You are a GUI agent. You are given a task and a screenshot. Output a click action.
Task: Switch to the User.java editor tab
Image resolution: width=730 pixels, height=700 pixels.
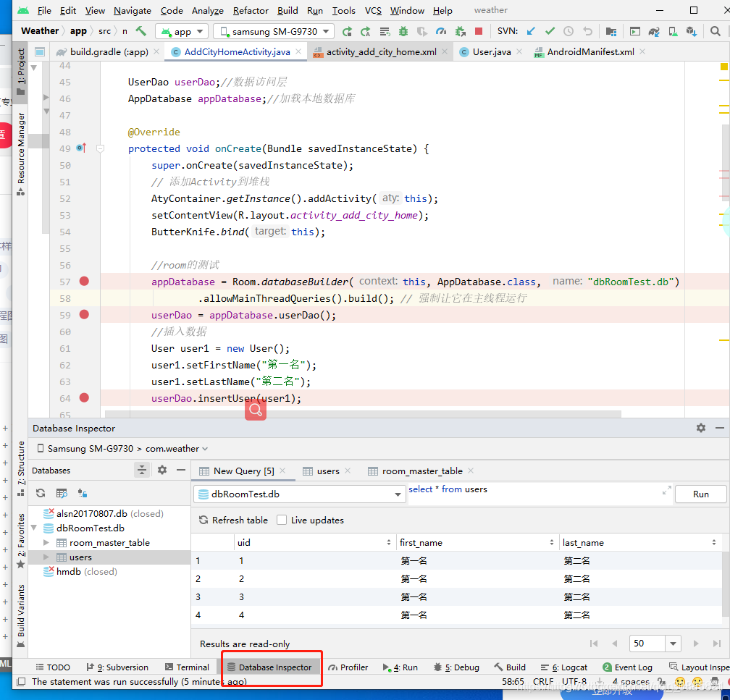click(491, 51)
